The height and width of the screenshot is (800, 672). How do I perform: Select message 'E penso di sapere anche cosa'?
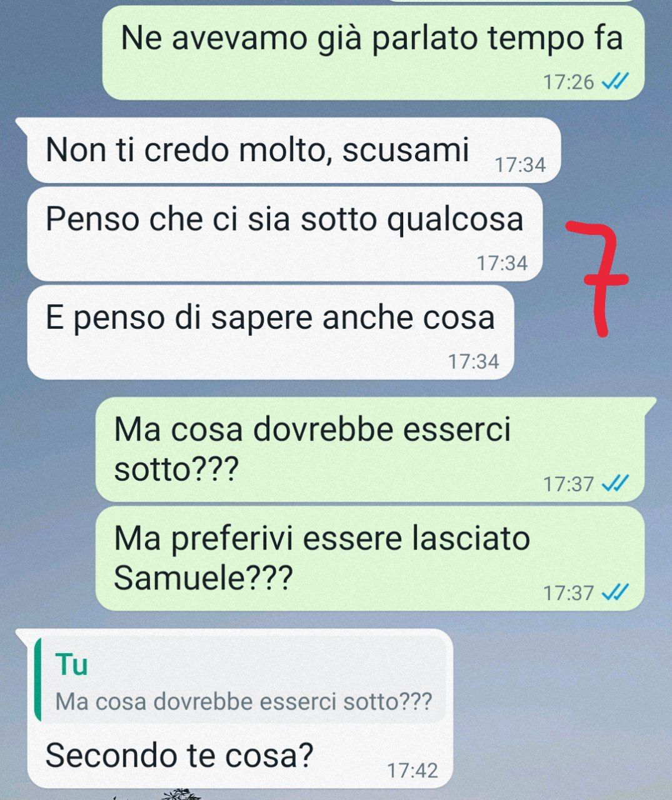[x=271, y=332]
